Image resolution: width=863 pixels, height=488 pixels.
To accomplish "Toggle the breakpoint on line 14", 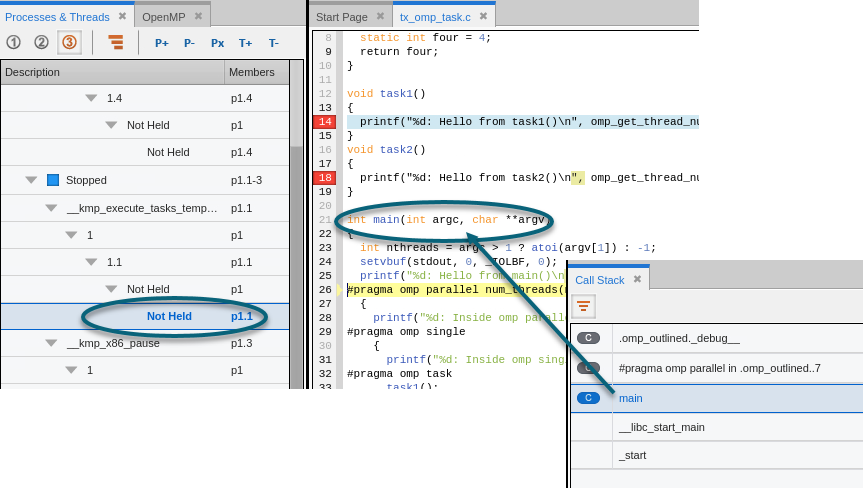I will click(x=324, y=122).
